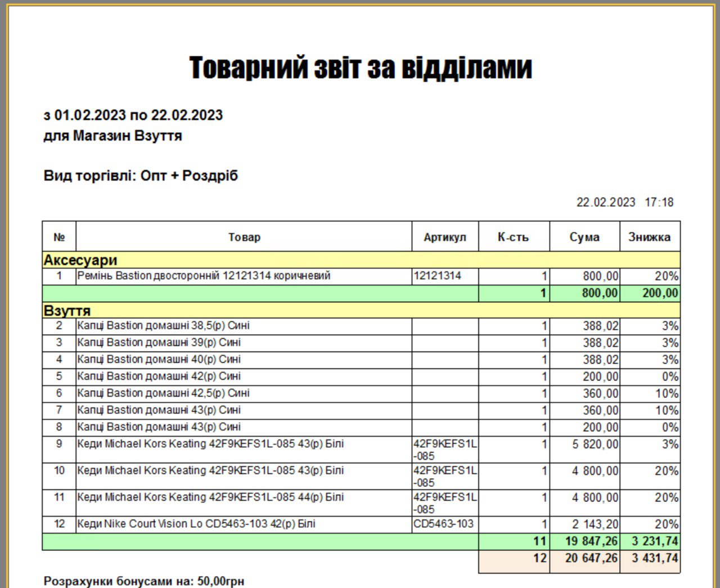Click the Взуття subtotal 19 847,26
The image size is (720, 588).
[591, 541]
